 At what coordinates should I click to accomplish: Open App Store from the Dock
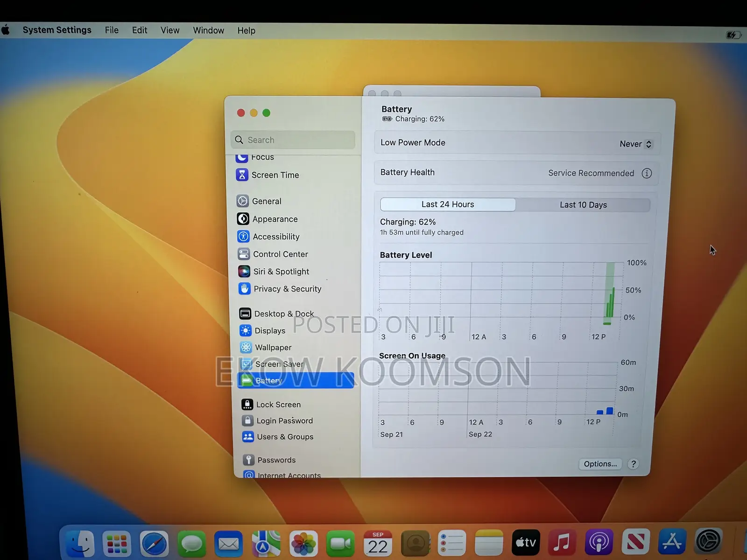(672, 541)
